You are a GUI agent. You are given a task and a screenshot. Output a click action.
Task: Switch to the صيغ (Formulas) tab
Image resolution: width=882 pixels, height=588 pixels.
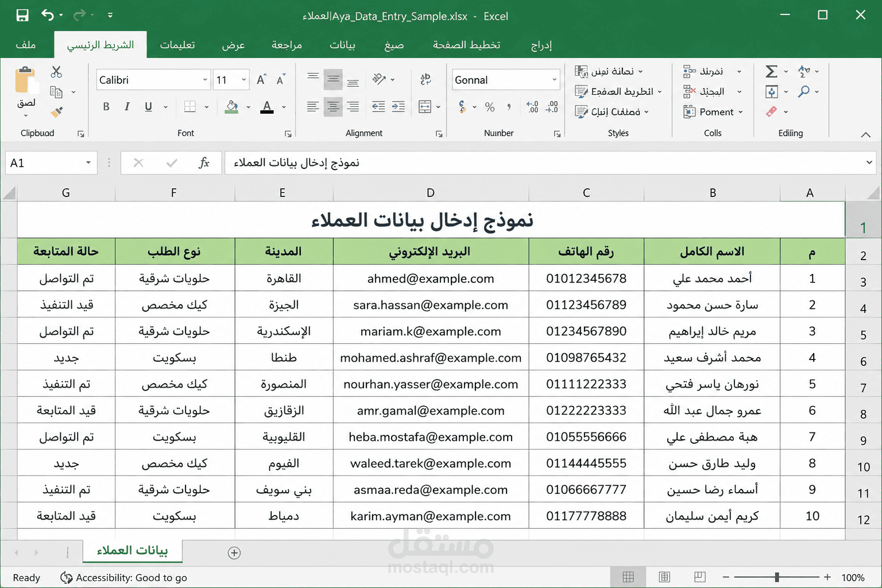point(394,45)
